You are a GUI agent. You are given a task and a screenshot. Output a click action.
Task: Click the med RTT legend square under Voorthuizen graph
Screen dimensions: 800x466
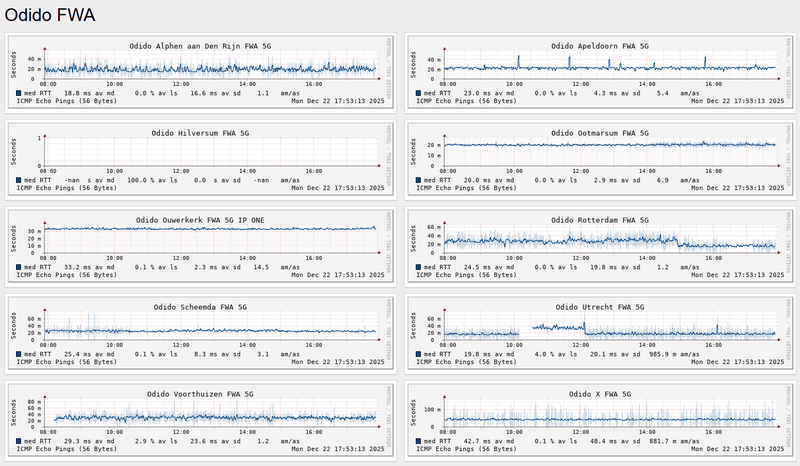[19, 441]
